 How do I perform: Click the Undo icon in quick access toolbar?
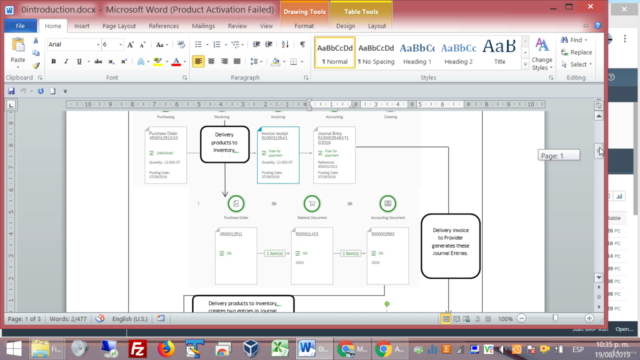point(23,91)
